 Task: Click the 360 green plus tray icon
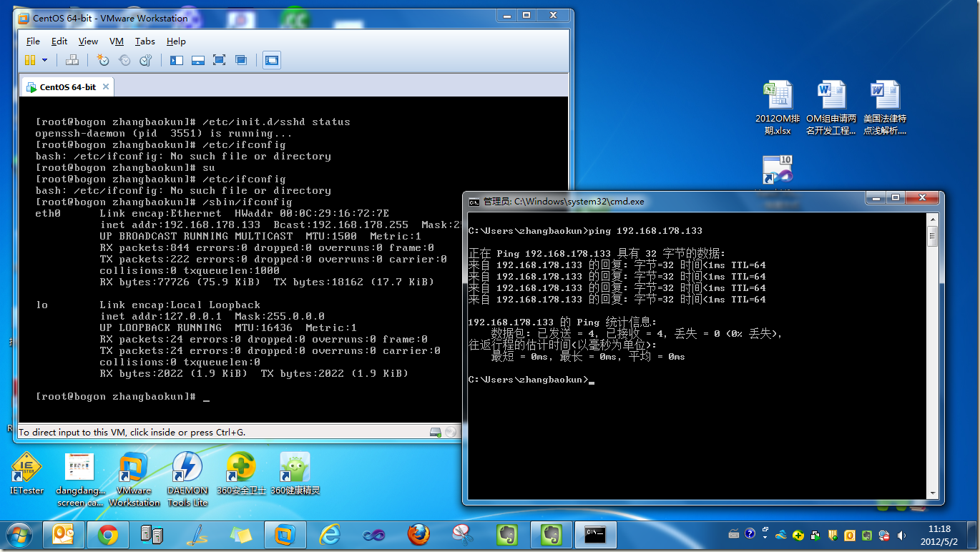pos(798,535)
